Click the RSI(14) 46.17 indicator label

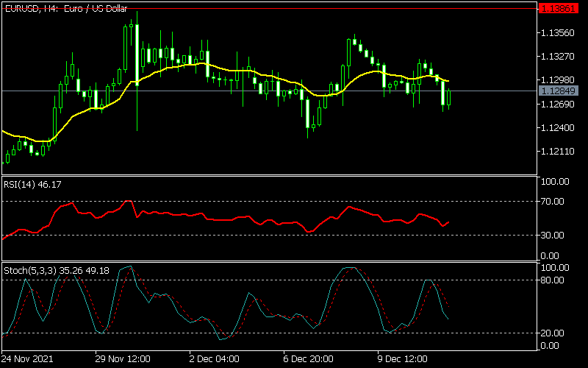click(32, 185)
